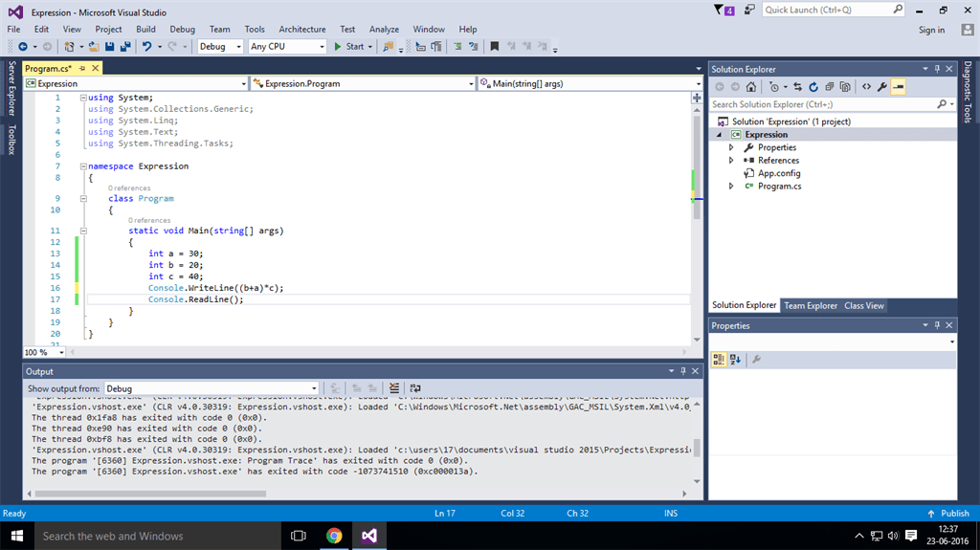Toggle word wrap in the Output panel

click(415, 388)
